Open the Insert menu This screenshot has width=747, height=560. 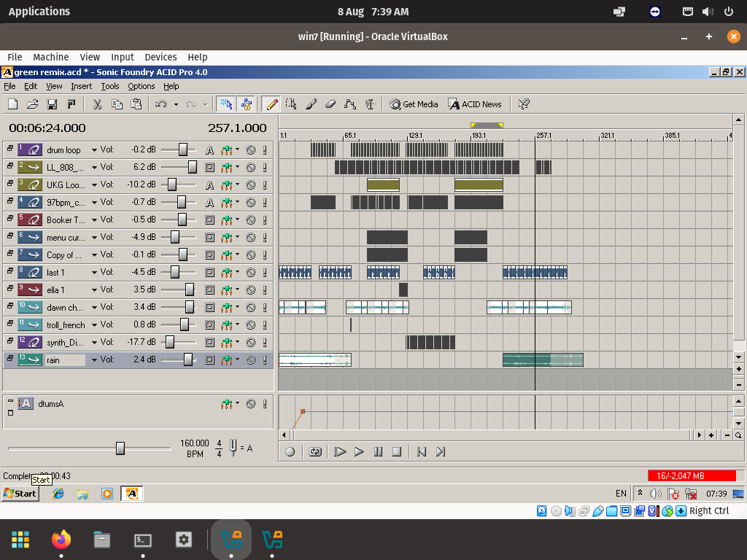(x=82, y=86)
